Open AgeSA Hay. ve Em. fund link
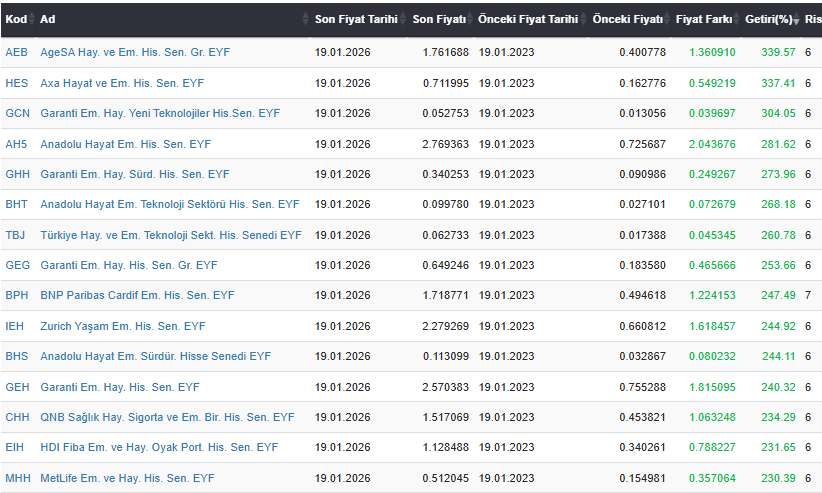 tap(134, 52)
